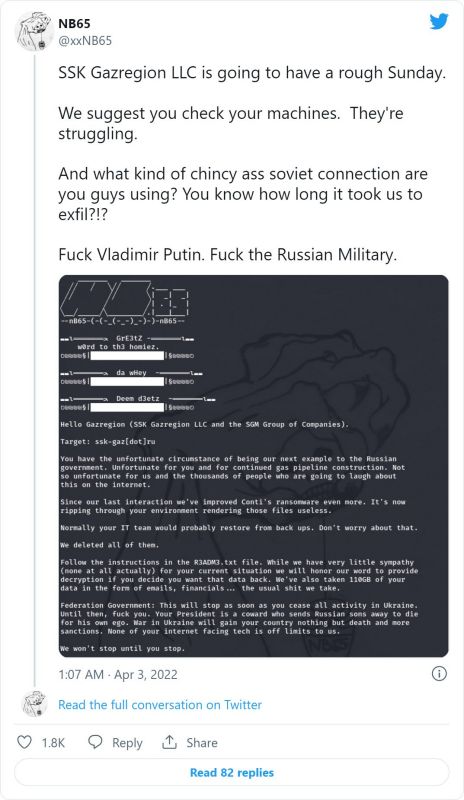This screenshot has width=464, height=800.
Task: Click the Read 82 replies button
Action: click(x=232, y=772)
